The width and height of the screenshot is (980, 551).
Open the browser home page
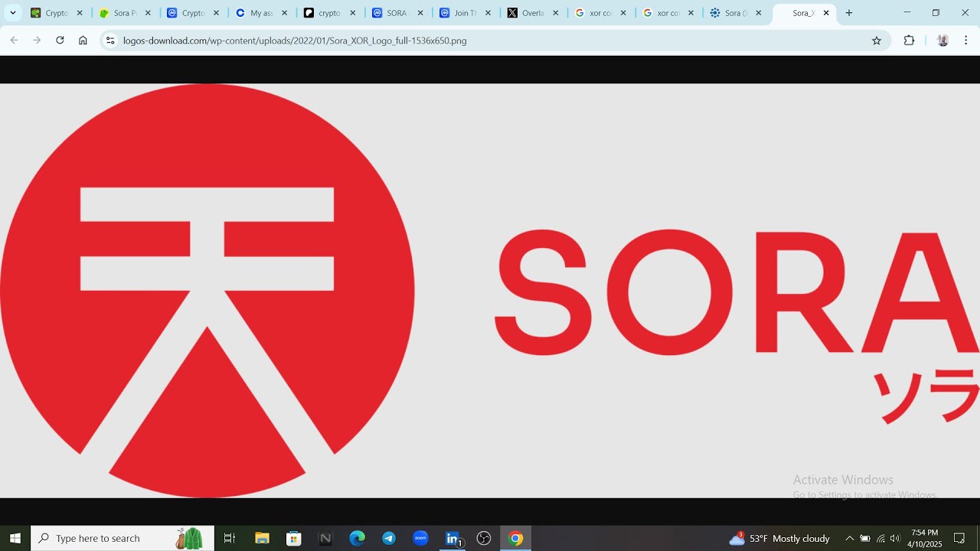[83, 41]
